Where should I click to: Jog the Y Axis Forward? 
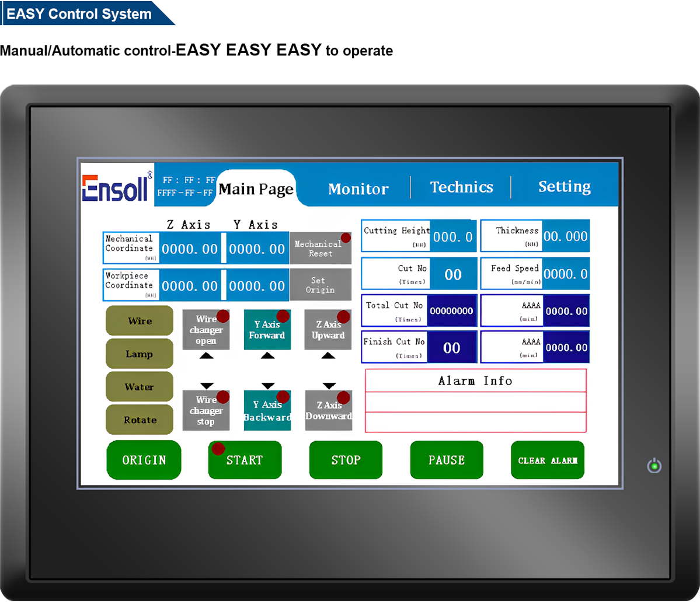267,330
